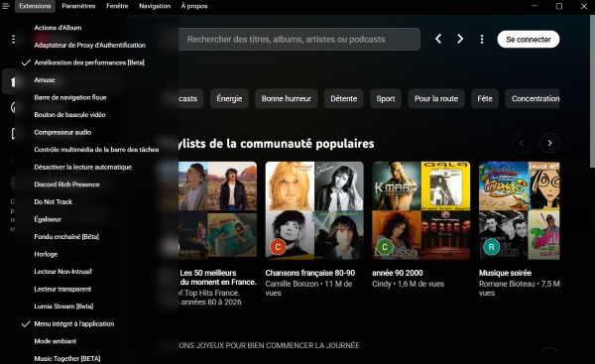
Task: Open Musique soirée title link
Action: (x=505, y=273)
